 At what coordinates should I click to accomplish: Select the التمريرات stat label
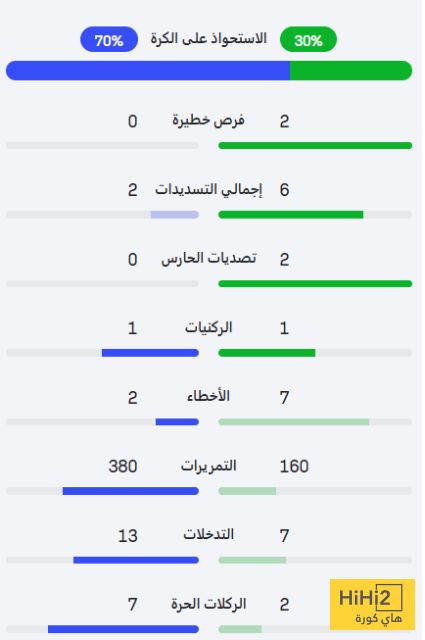pyautogui.click(x=209, y=466)
